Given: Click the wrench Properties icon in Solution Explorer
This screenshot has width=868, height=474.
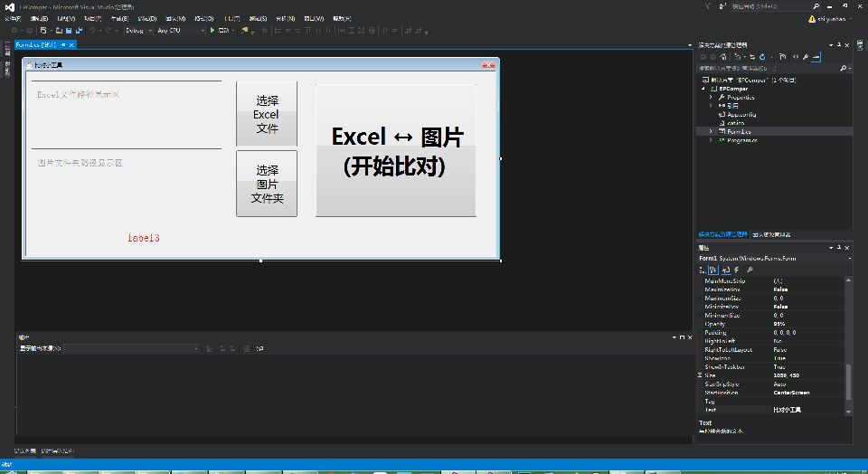Looking at the screenshot, I should point(806,56).
